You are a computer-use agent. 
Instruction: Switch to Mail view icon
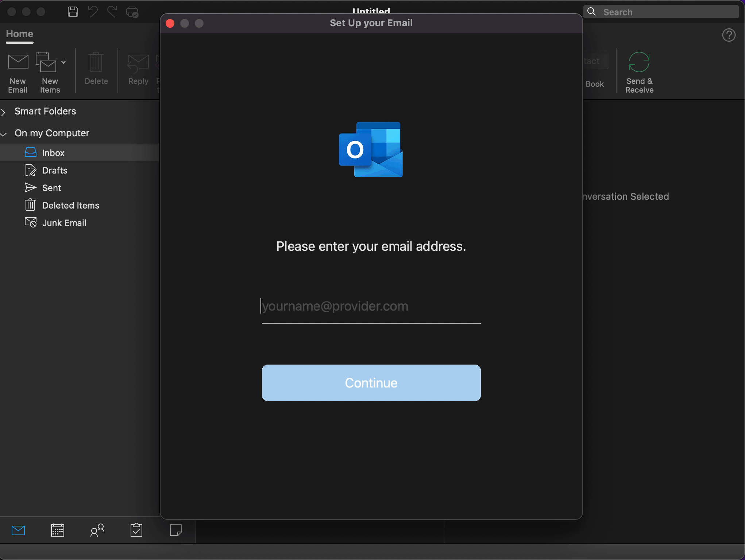point(18,530)
